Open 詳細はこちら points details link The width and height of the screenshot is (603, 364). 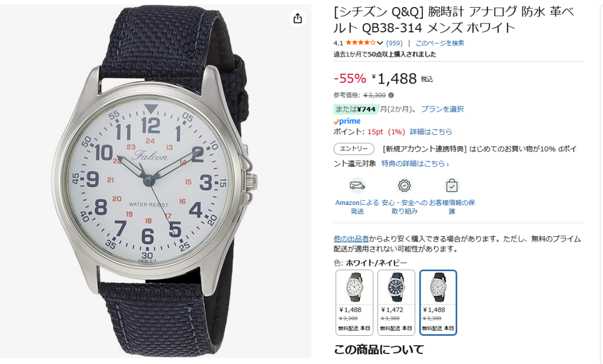(x=430, y=132)
